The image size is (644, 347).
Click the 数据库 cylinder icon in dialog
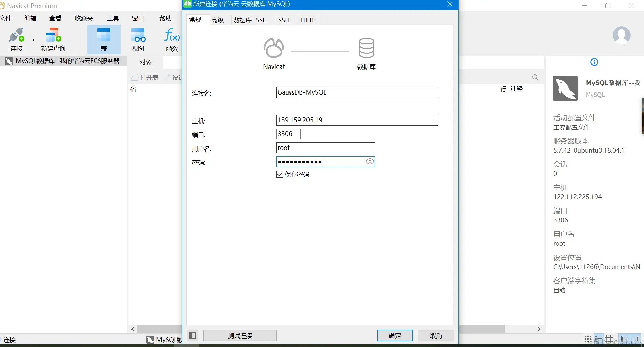point(367,48)
